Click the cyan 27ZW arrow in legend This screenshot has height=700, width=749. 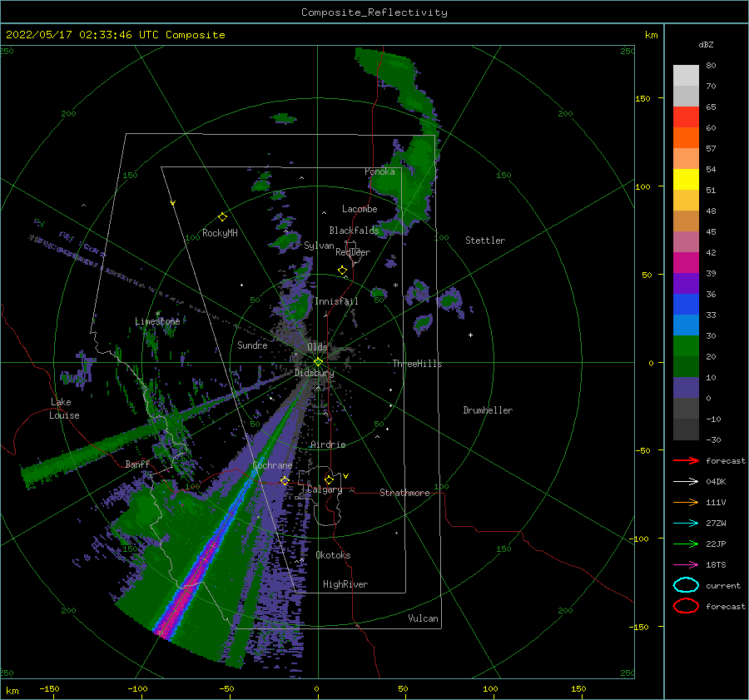(x=686, y=524)
